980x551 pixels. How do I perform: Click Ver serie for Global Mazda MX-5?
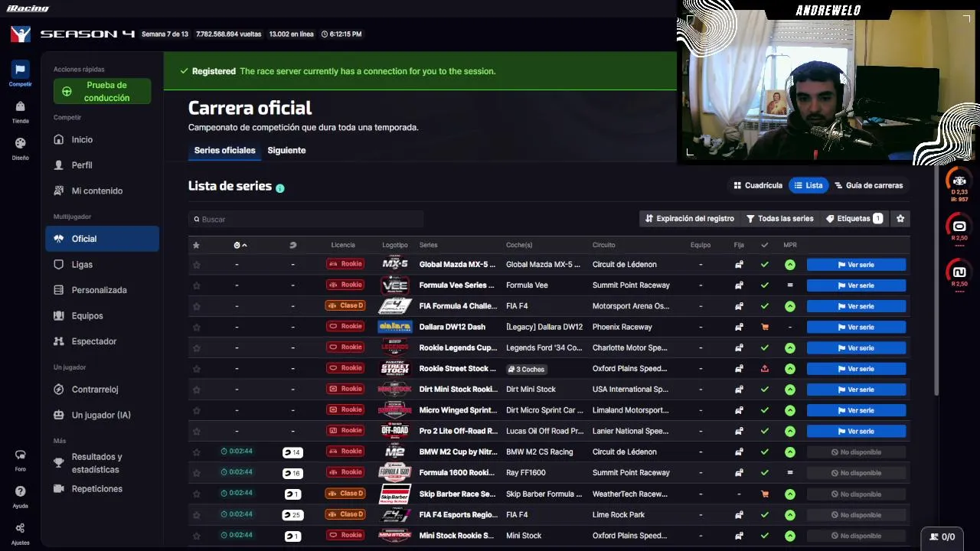[x=856, y=265]
